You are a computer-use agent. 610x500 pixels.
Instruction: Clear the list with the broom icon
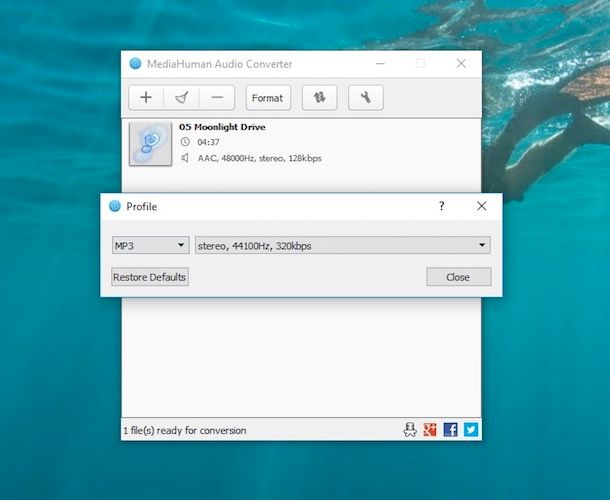coord(182,98)
